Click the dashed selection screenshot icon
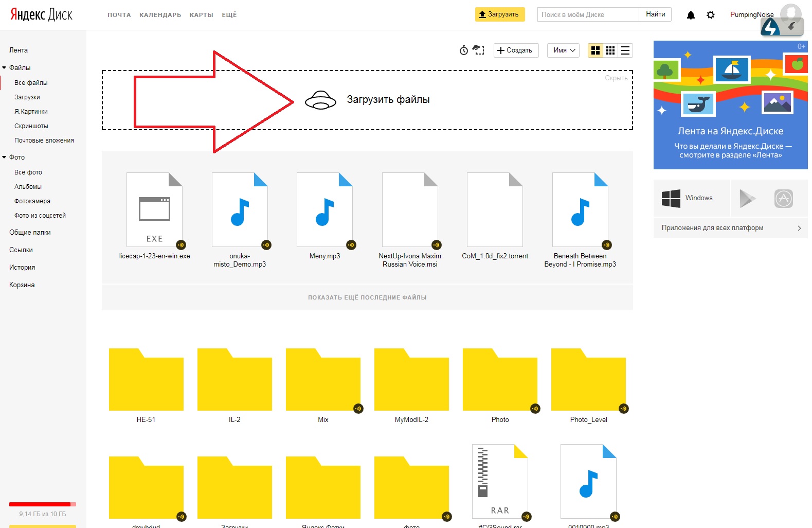 pyautogui.click(x=479, y=50)
